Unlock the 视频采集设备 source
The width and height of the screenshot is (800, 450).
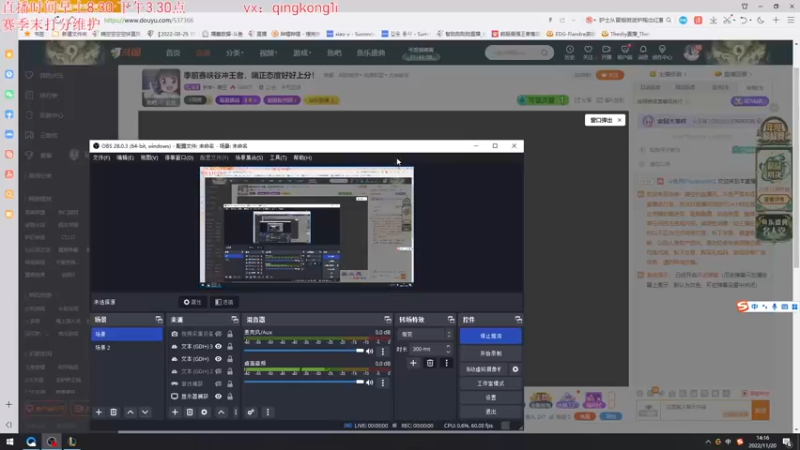pyautogui.click(x=230, y=334)
